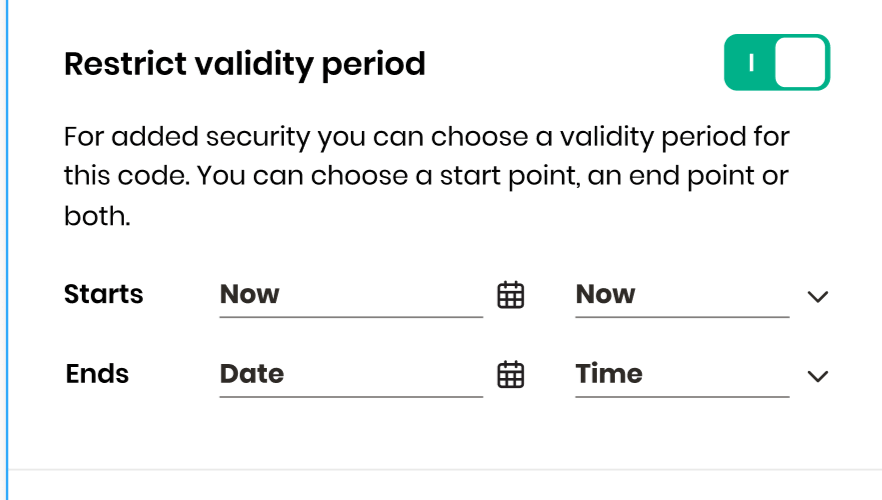Click the word 'both.' in the description
Viewport: 882px width, 500px height.
tap(97, 216)
